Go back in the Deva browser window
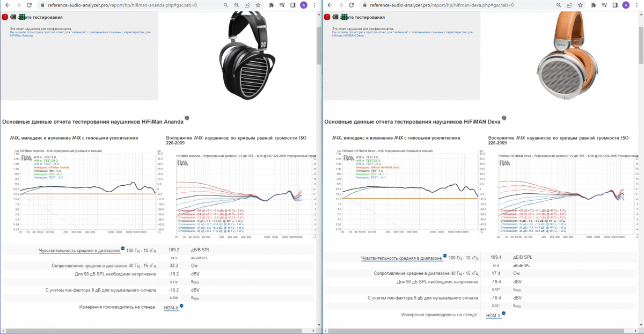 click(x=329, y=5)
